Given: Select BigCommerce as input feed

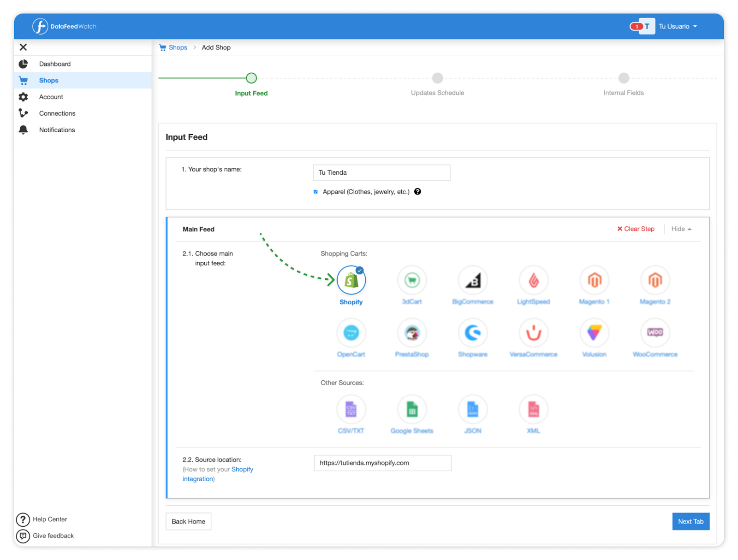Looking at the screenshot, I should [x=473, y=280].
